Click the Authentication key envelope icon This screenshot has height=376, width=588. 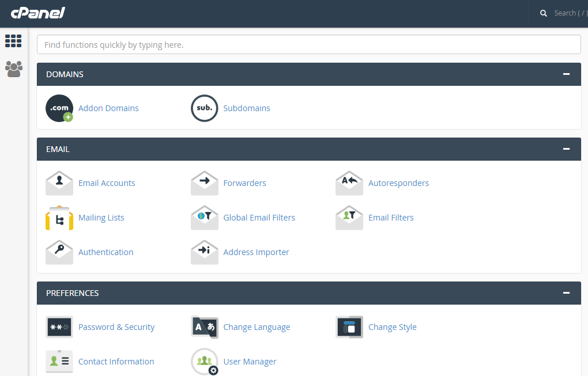[x=59, y=252]
